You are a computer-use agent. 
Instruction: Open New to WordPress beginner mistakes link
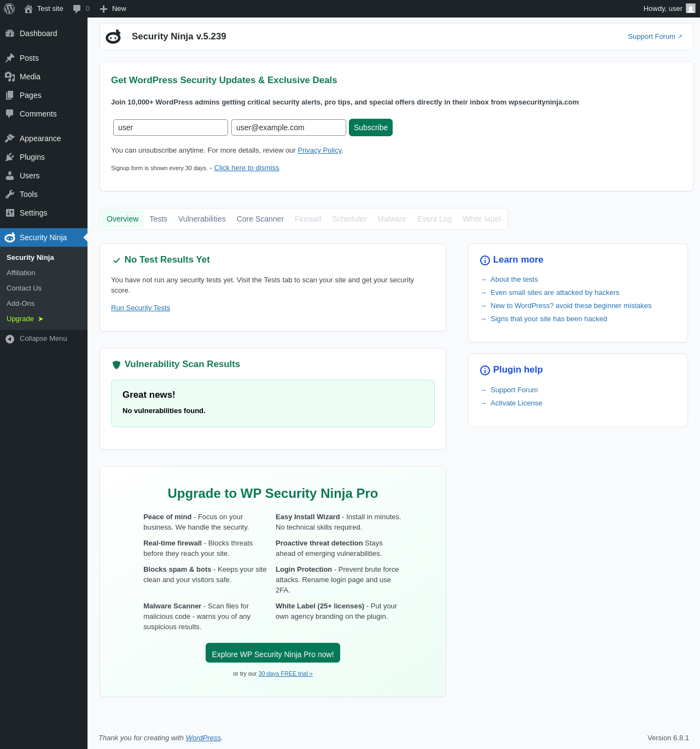pos(571,306)
